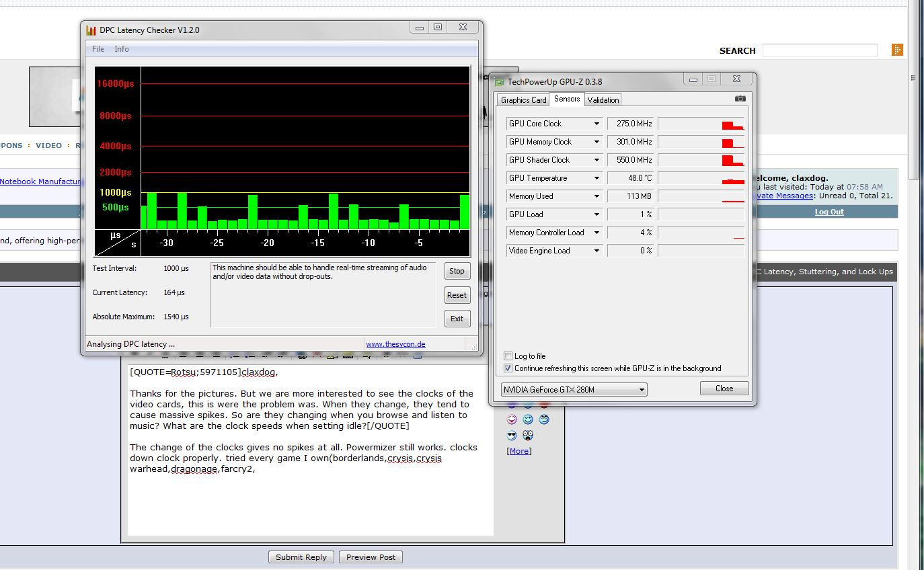The width and height of the screenshot is (924, 570).
Task: Click the Log Out link
Action: (829, 212)
